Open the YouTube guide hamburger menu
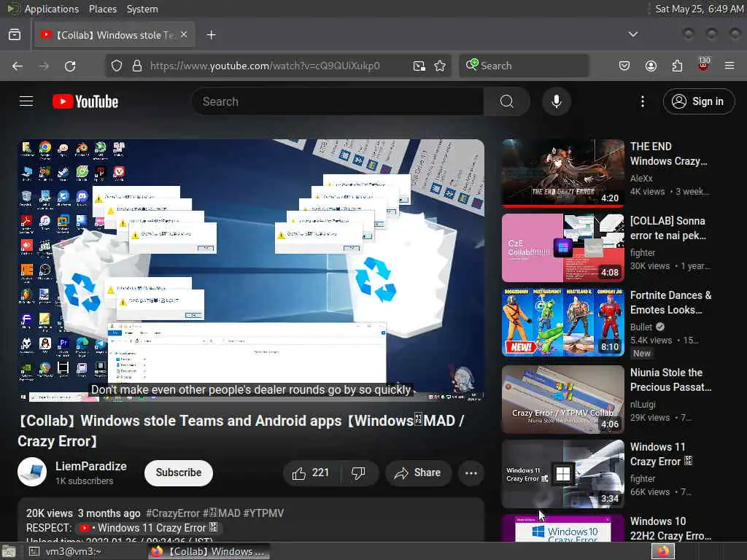The image size is (747, 560). pyautogui.click(x=26, y=101)
